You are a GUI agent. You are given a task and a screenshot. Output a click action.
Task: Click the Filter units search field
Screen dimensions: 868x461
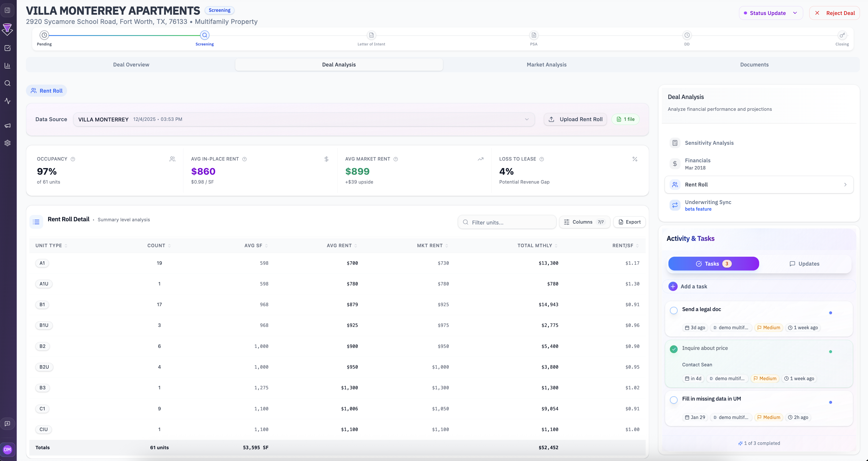[x=507, y=222]
